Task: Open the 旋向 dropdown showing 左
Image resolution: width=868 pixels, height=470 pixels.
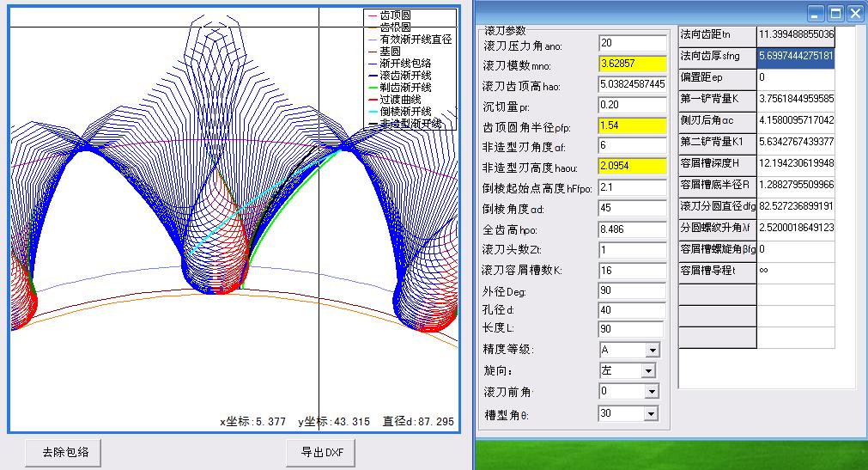Action: (648, 371)
